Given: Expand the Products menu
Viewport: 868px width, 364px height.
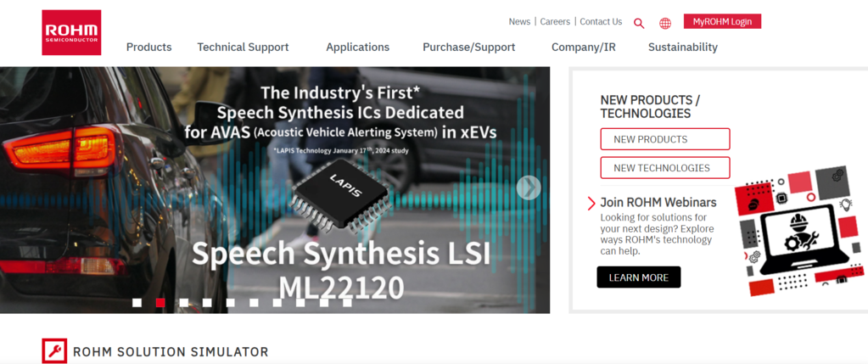Looking at the screenshot, I should (x=149, y=48).
